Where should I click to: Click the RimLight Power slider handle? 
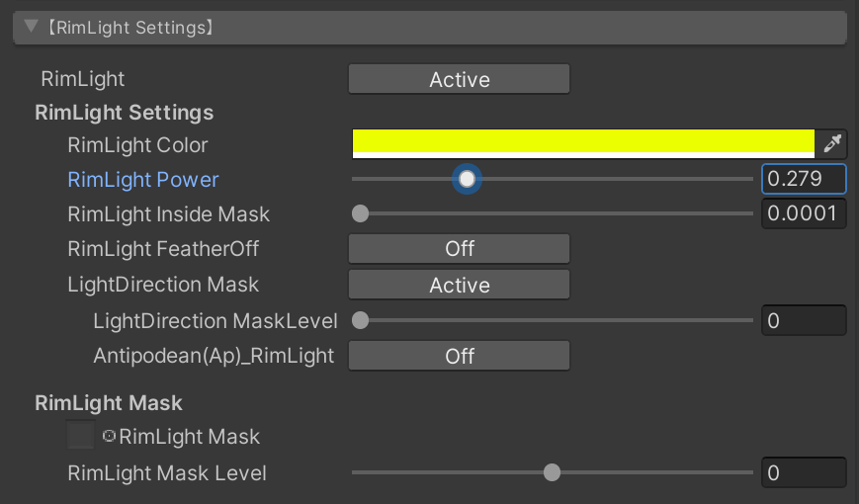[x=467, y=179]
